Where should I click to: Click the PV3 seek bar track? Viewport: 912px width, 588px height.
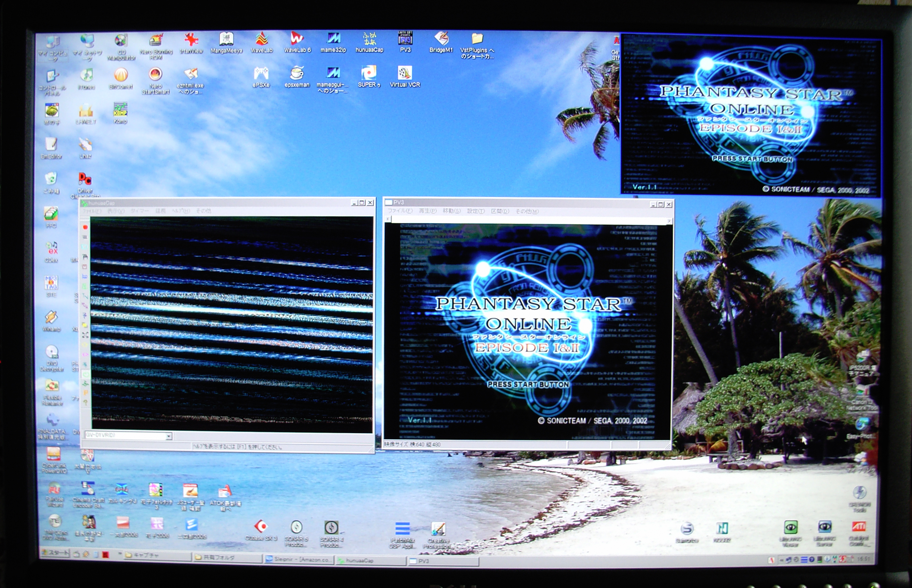click(529, 220)
